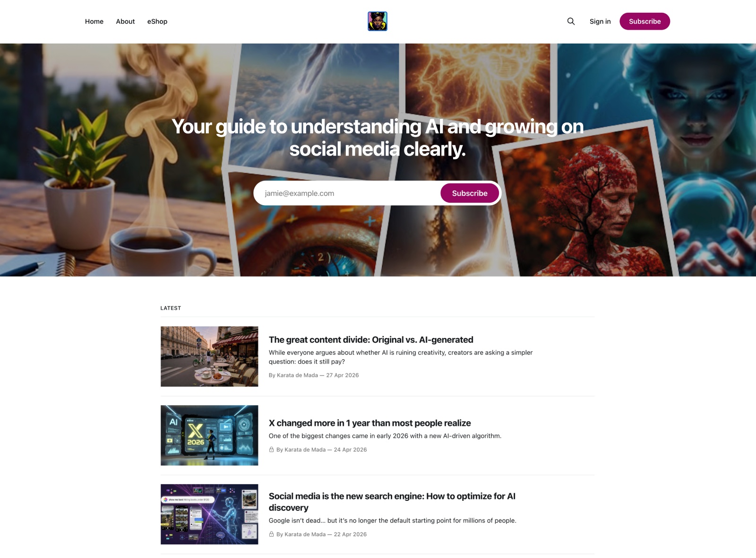The width and height of the screenshot is (756, 558).
Task: Open the Home menu item
Action: click(x=94, y=21)
